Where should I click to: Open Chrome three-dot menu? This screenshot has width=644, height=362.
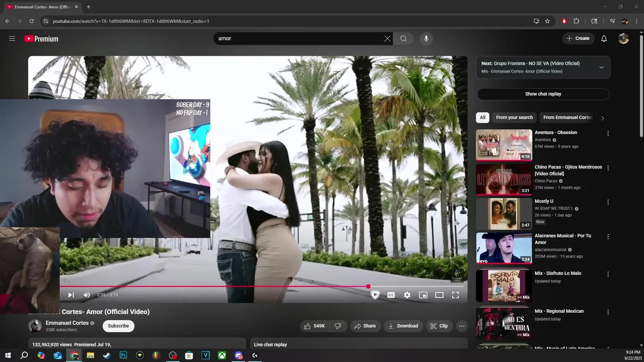pyautogui.click(x=637, y=21)
